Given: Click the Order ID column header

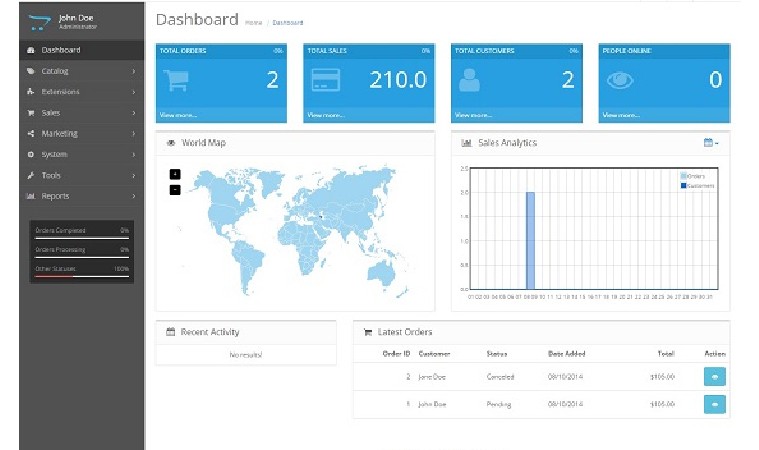Looking at the screenshot, I should click(x=396, y=354).
